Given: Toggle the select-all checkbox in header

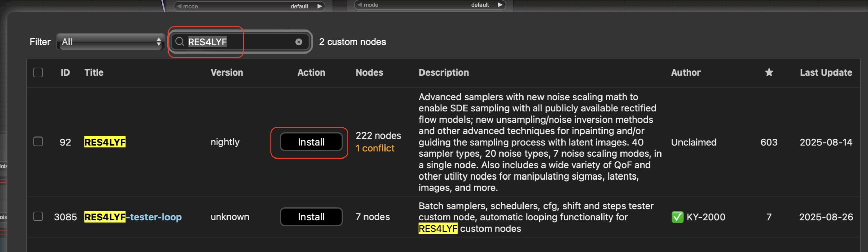Looking at the screenshot, I should [38, 72].
